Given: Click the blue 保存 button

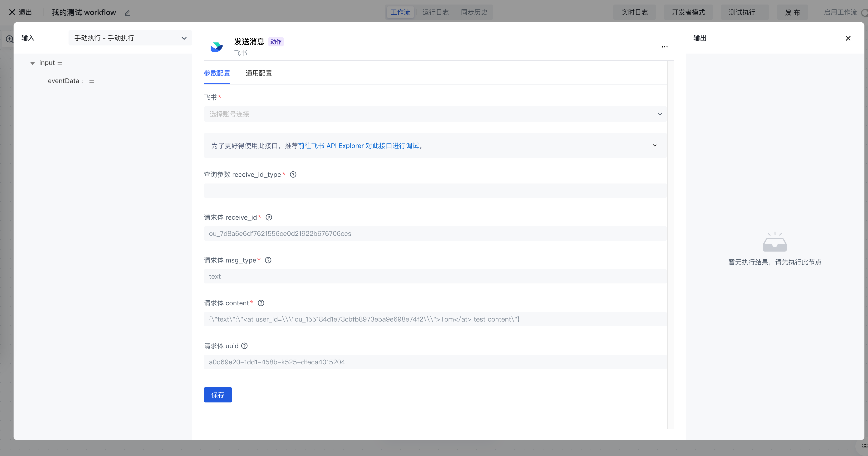Looking at the screenshot, I should coord(218,395).
